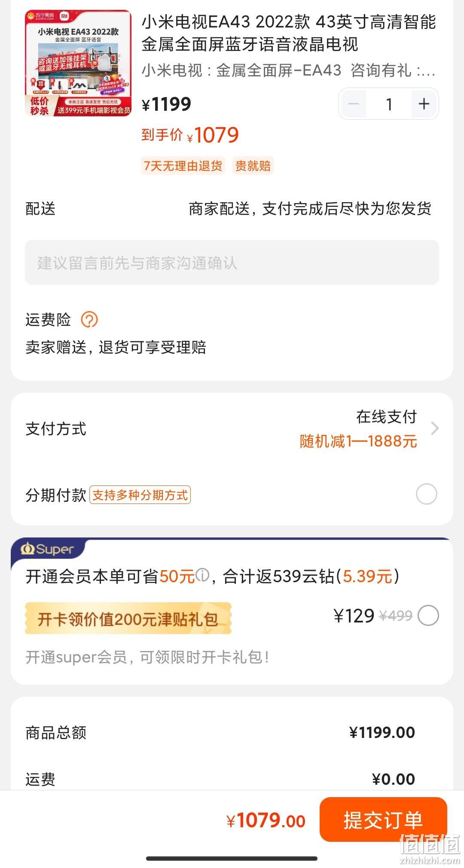
Task: Tap the 开卡领价值200元津贴礼包 banner
Action: (128, 619)
